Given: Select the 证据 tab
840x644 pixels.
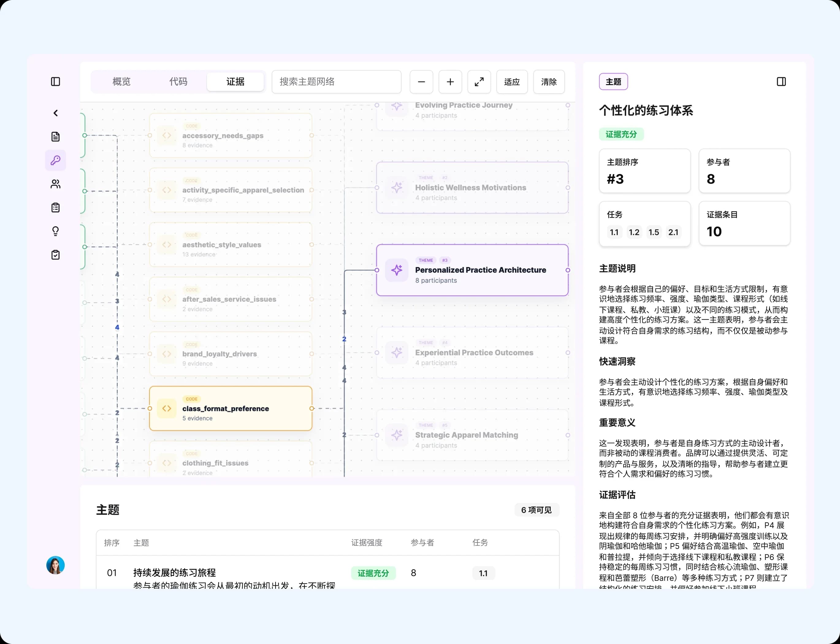Looking at the screenshot, I should (x=235, y=82).
